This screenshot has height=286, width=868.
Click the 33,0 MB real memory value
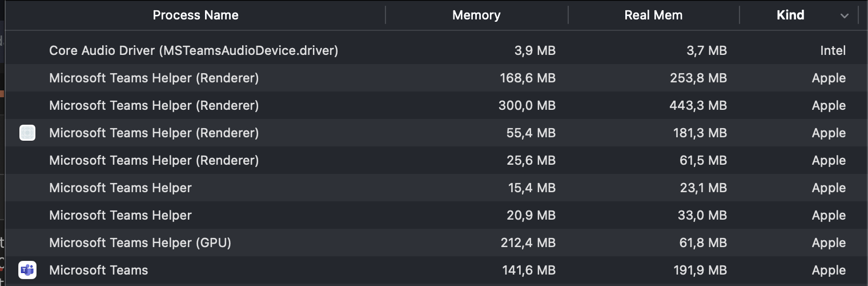pos(702,215)
